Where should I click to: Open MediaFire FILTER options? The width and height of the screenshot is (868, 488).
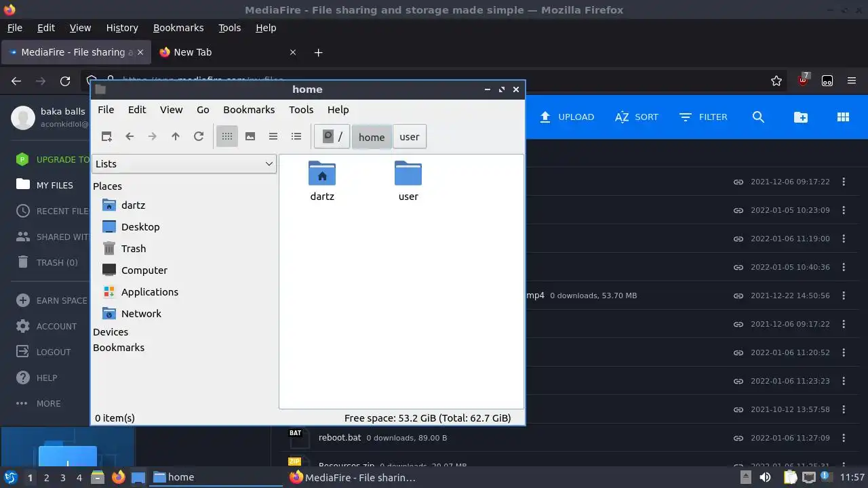pyautogui.click(x=703, y=117)
